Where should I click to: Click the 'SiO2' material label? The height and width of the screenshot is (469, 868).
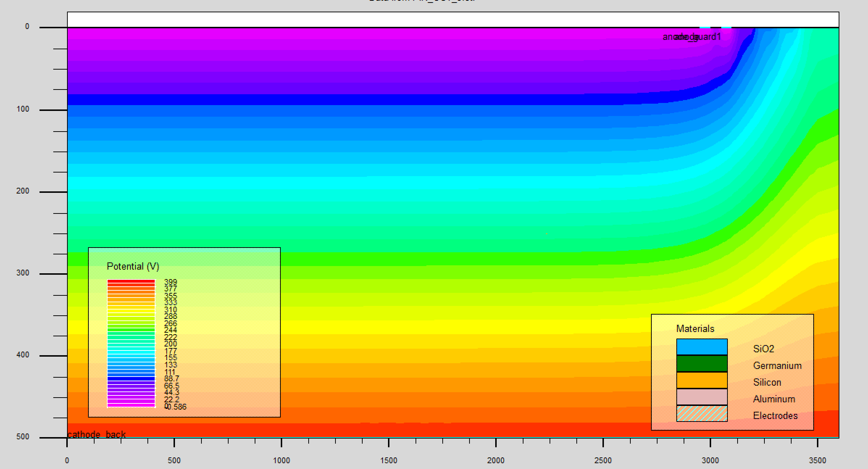click(x=764, y=349)
